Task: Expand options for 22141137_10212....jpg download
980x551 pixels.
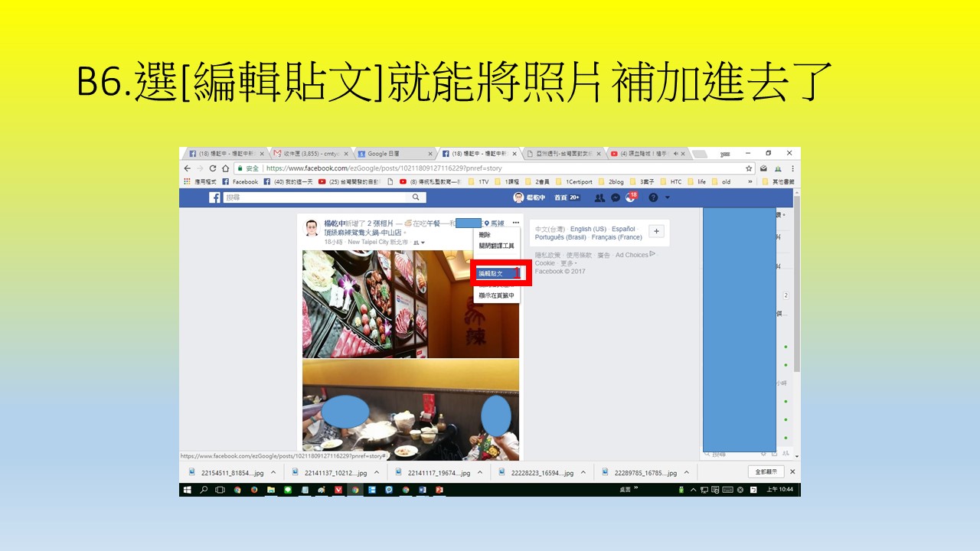Action: point(377,473)
